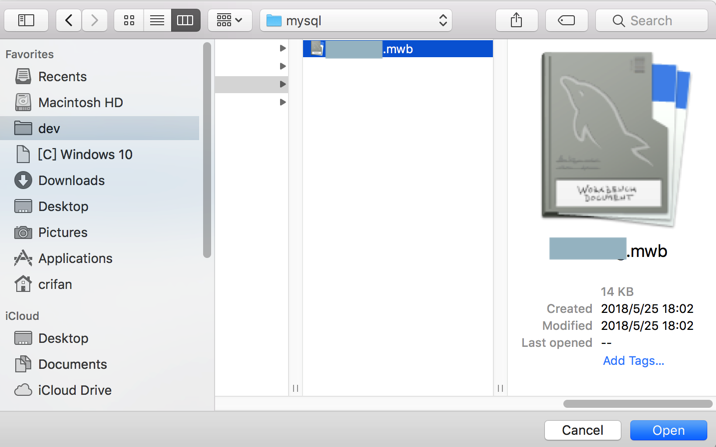Toggle the sidebar visibility button
The width and height of the screenshot is (716, 447).
(x=26, y=21)
